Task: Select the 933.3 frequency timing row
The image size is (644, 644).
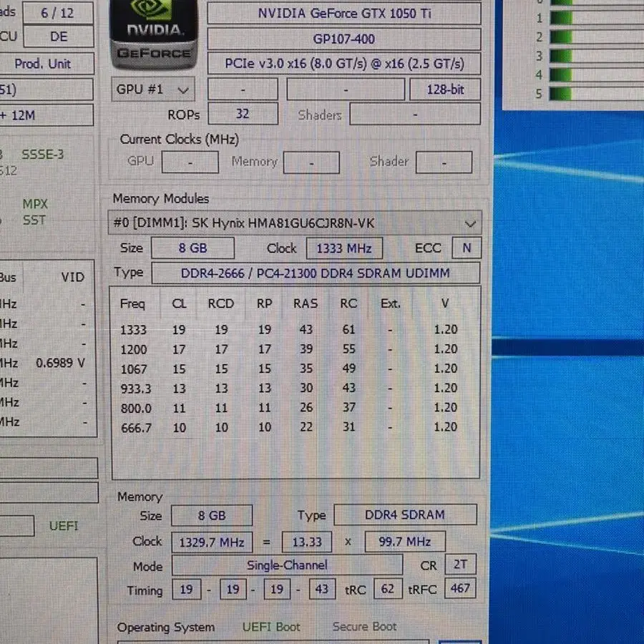Action: 289,388
